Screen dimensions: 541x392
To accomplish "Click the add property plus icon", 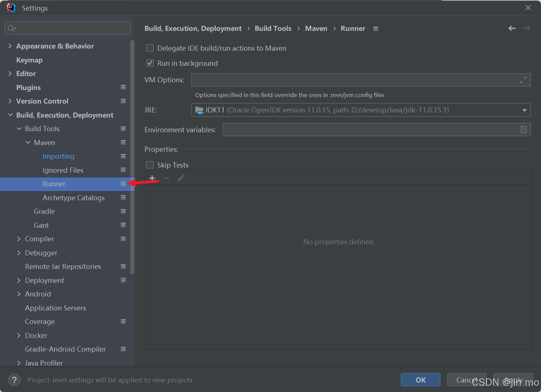I will pyautogui.click(x=152, y=178).
